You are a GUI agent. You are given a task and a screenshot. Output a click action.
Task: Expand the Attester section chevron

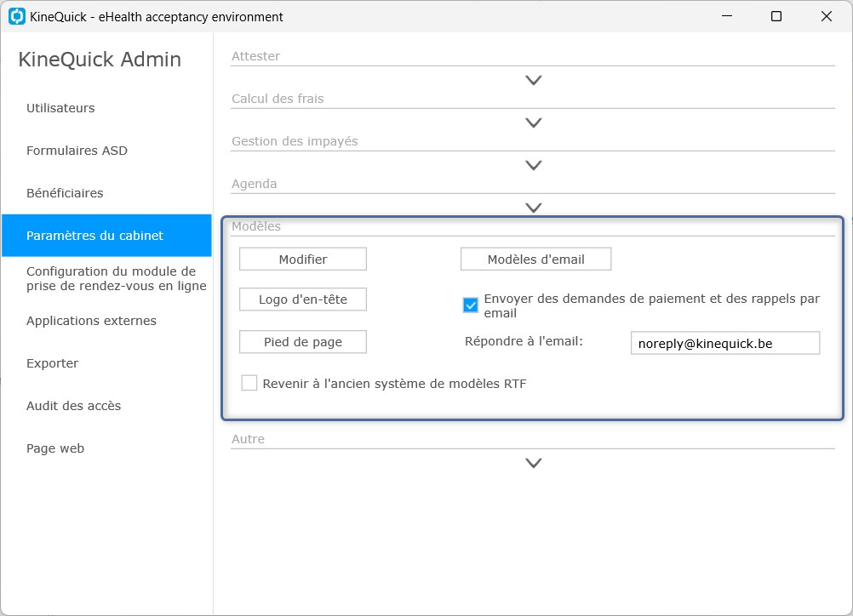[533, 81]
